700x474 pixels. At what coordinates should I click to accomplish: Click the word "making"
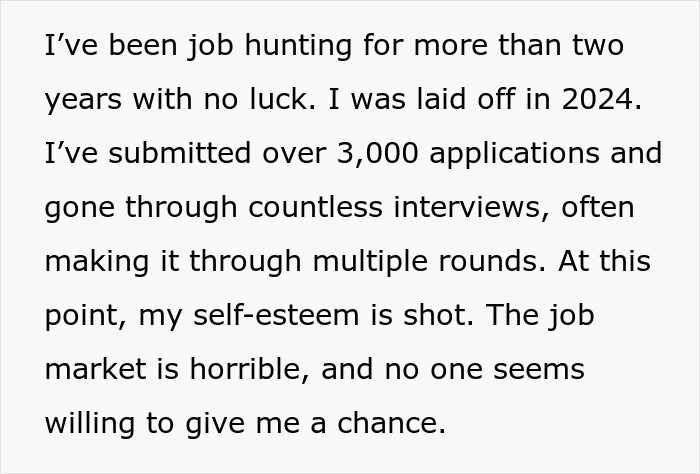97,263
